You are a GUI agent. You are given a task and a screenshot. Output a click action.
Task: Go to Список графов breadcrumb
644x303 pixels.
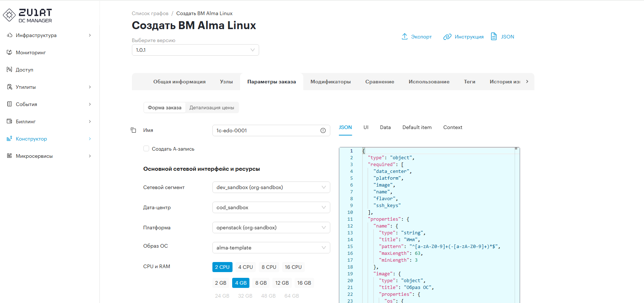[150, 13]
